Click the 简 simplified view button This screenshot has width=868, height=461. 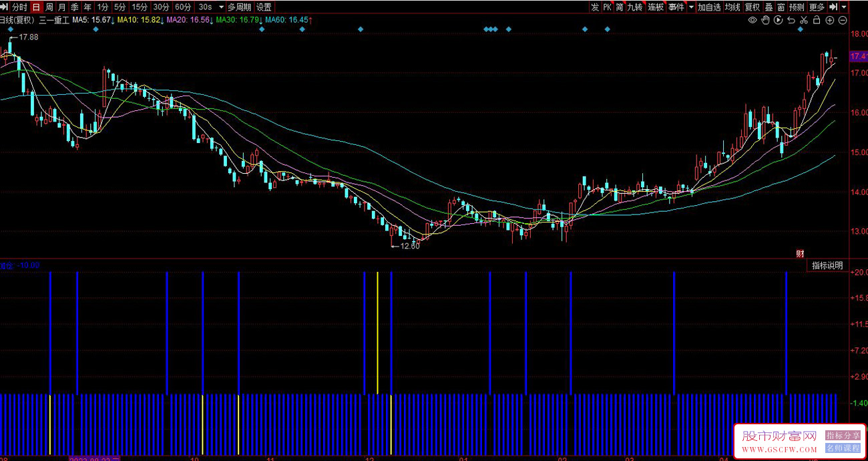[620, 7]
